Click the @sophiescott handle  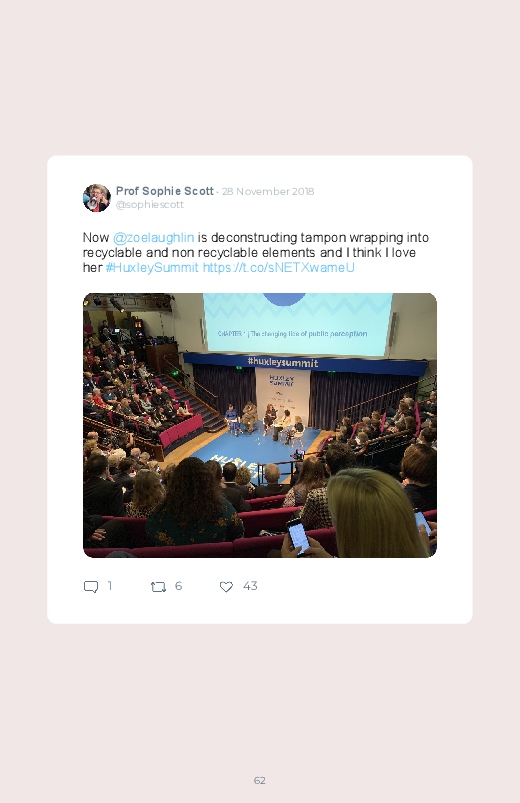[150, 204]
